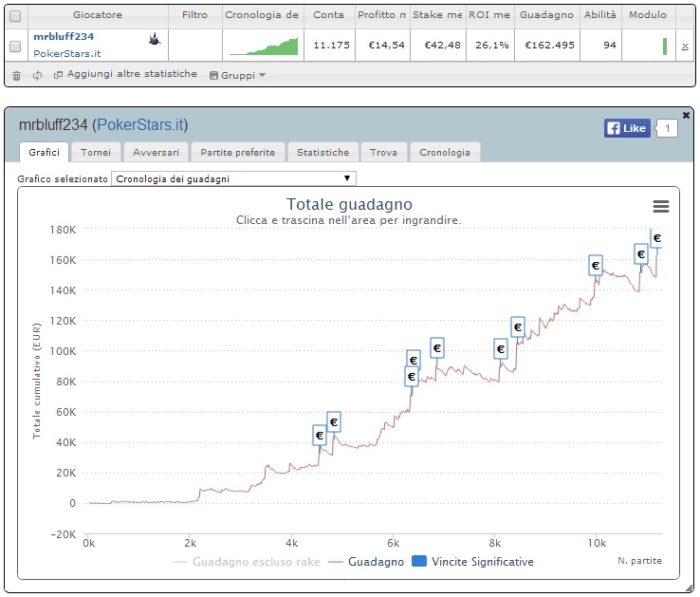The width and height of the screenshot is (700, 597).
Task: Open mrbluff234 player link in table
Action: [64, 37]
